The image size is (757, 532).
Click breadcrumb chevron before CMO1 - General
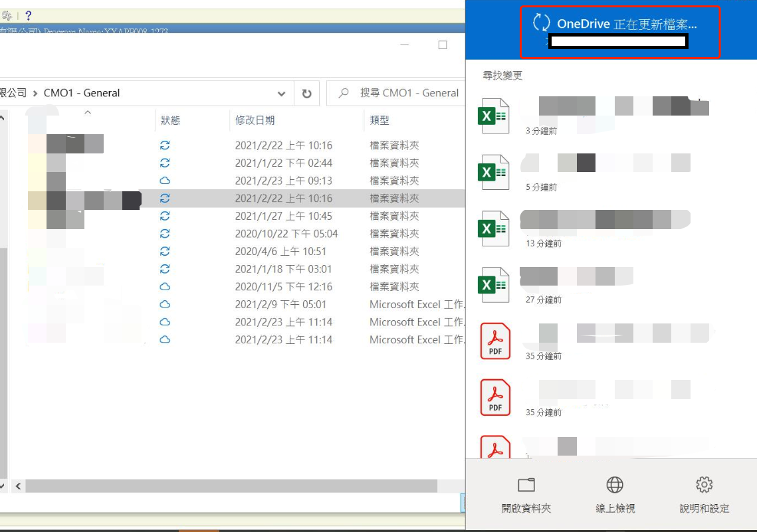click(35, 94)
